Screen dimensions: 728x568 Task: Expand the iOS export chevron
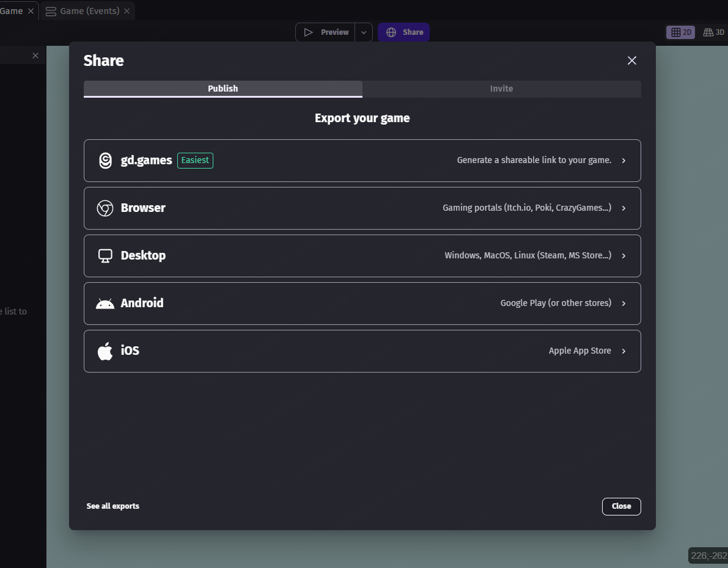tap(623, 351)
